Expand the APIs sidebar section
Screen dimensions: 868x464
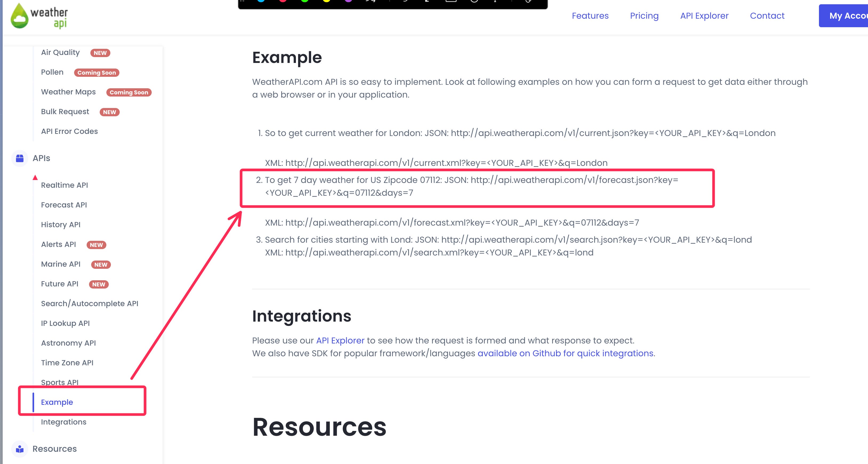click(41, 158)
